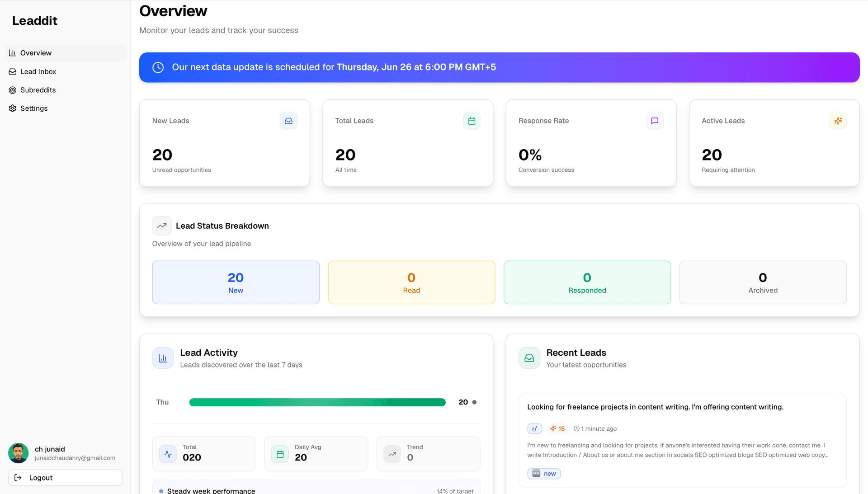Open the Lead Inbox section
The height and width of the screenshot is (494, 868).
38,71
